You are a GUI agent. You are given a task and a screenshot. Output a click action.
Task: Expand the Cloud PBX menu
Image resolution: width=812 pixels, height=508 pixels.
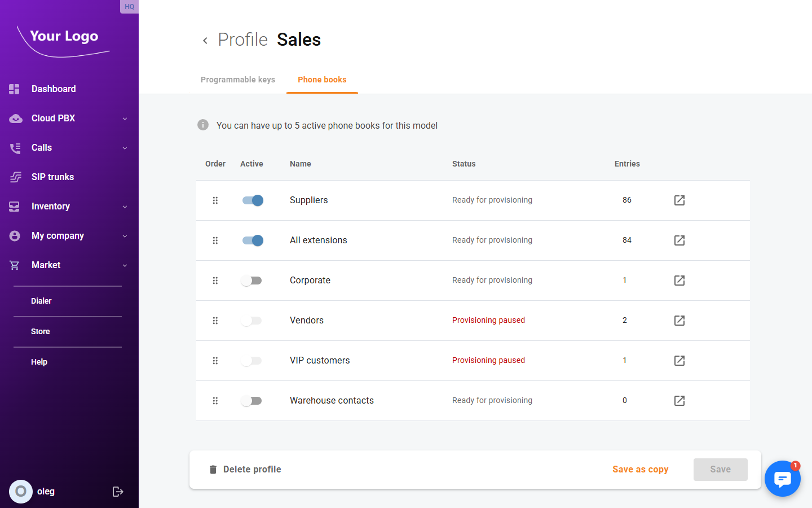(x=125, y=119)
